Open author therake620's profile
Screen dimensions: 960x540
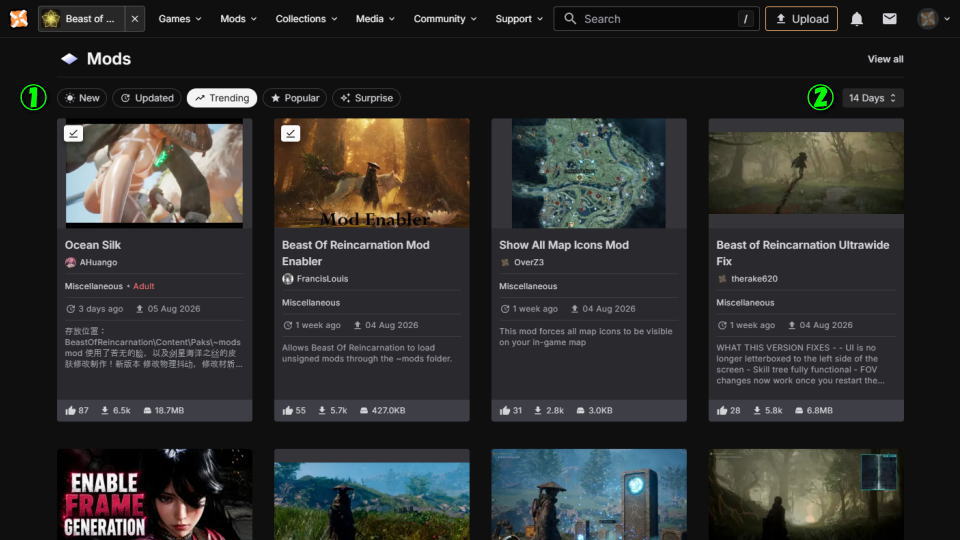pos(754,279)
